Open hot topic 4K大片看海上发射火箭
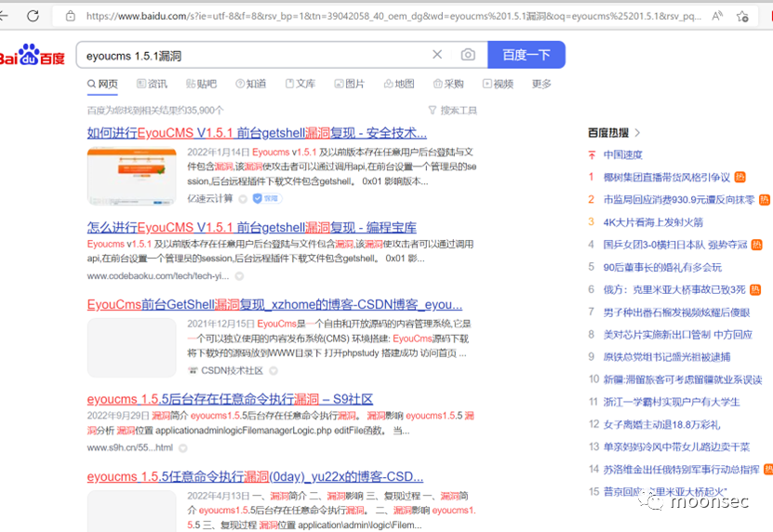 [653, 222]
